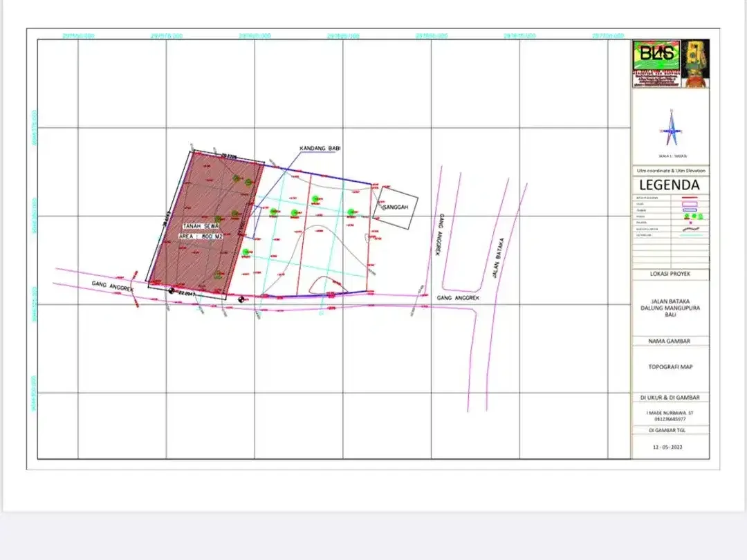The width and height of the screenshot is (747, 560).
Task: Click the north arrow compass symbol
Action: tap(671, 128)
